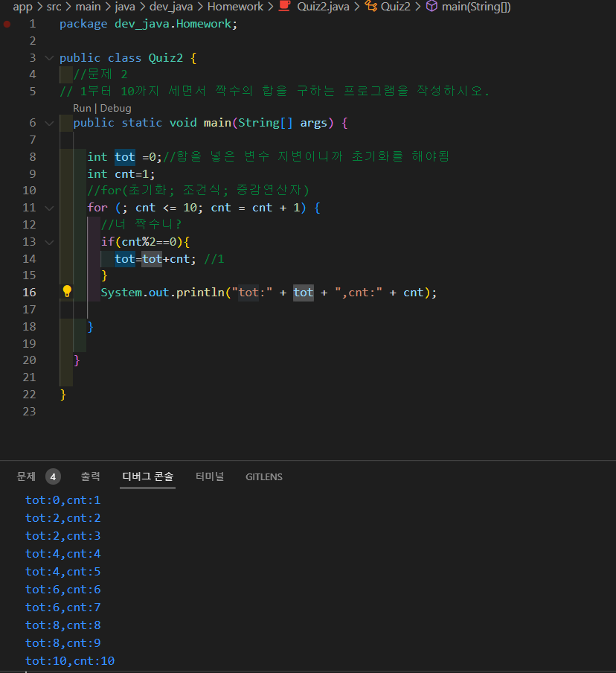
Task: Click the main method symbol icon in breadcrumb
Action: coord(431,6)
